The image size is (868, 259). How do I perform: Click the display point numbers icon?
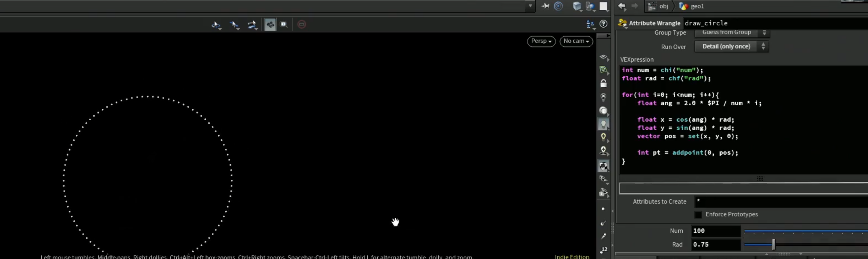(603, 250)
